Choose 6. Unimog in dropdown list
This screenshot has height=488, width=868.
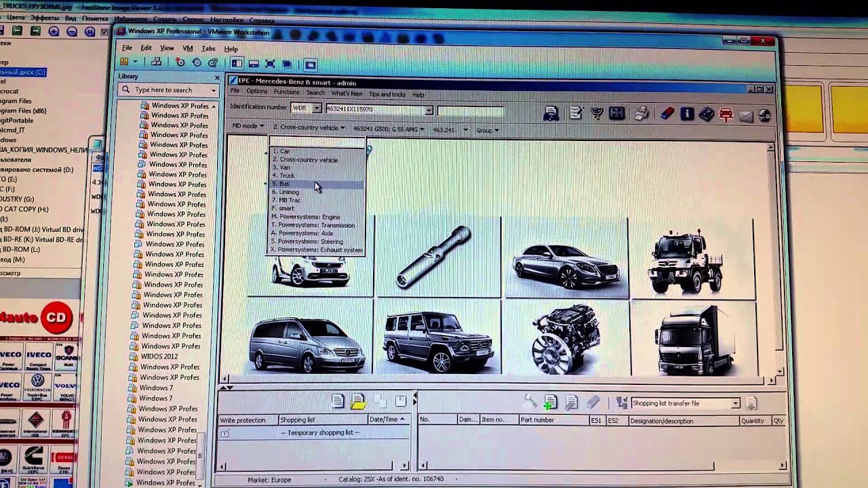point(317,192)
